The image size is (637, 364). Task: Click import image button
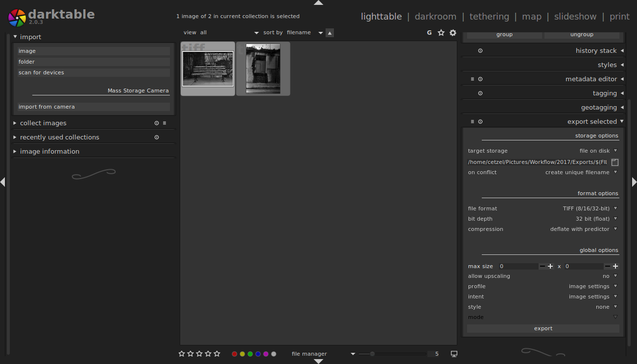(x=94, y=51)
